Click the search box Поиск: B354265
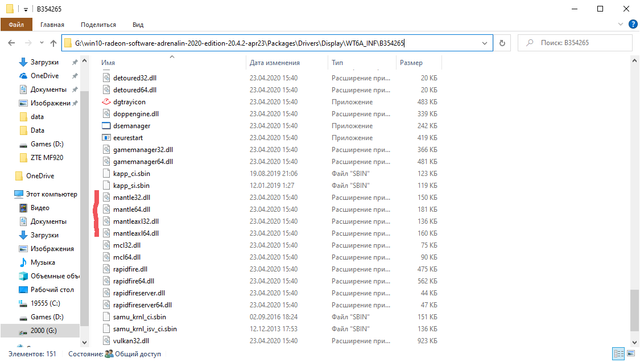640x361 pixels. (575, 43)
